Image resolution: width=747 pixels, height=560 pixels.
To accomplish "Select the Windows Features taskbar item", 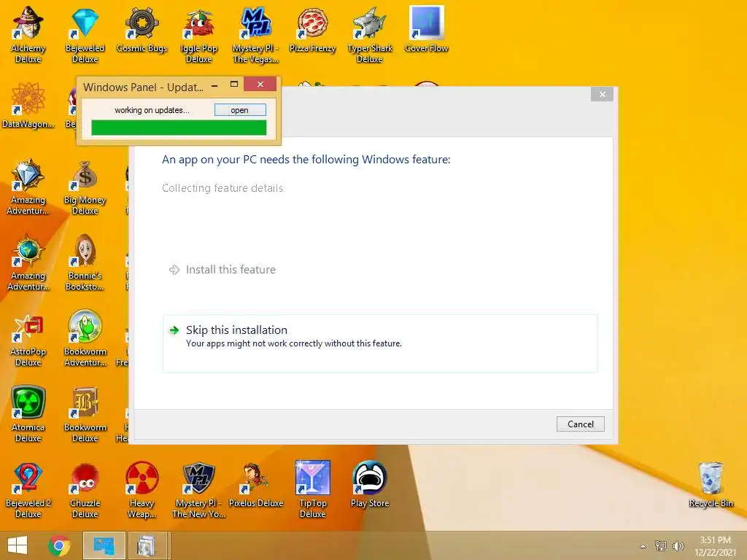I will pos(148,545).
